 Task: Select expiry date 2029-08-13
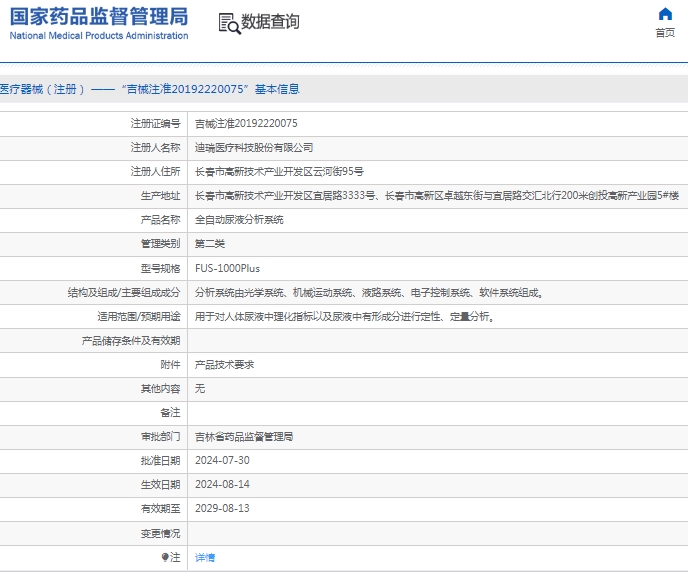222,508
